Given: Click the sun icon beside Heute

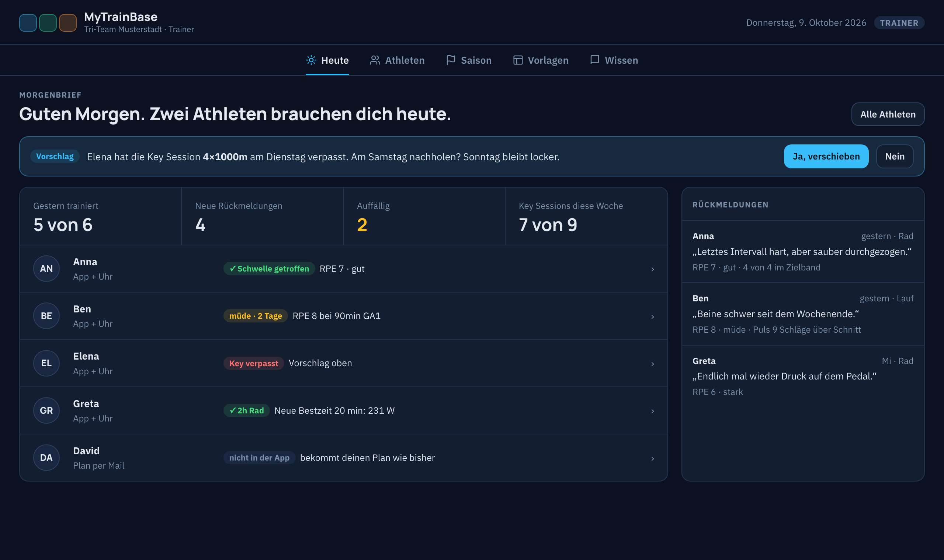Looking at the screenshot, I should (311, 60).
